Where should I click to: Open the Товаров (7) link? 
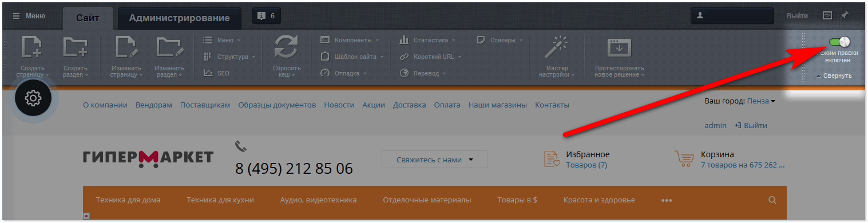coord(586,165)
